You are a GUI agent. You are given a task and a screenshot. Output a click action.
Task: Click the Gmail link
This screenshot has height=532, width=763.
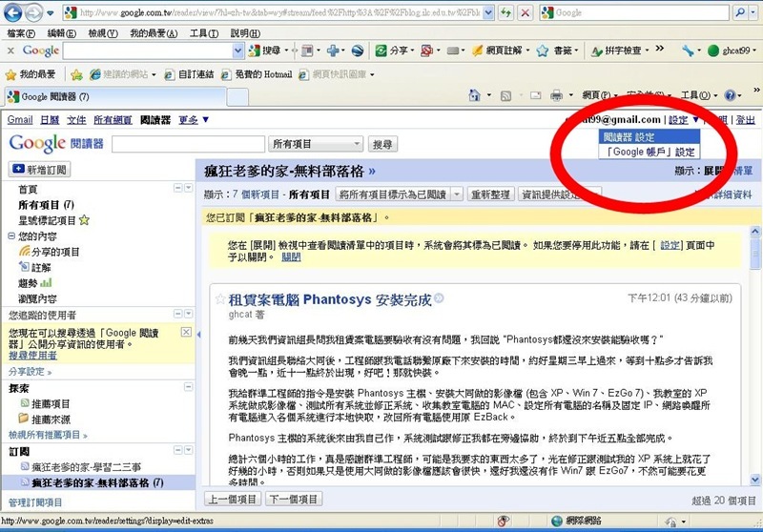[20, 119]
